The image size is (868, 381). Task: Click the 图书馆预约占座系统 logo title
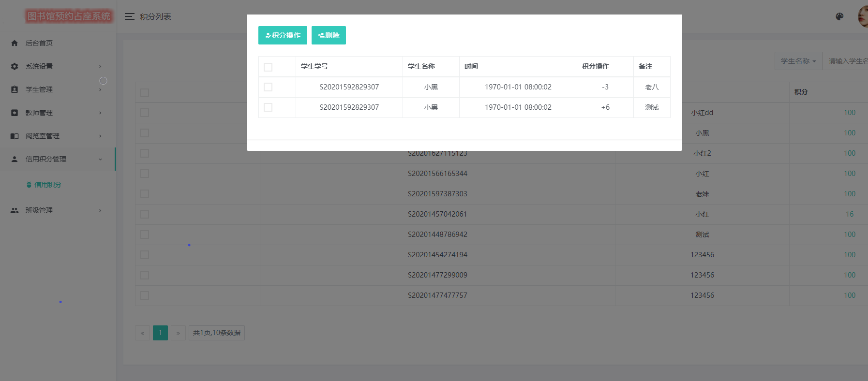69,16
